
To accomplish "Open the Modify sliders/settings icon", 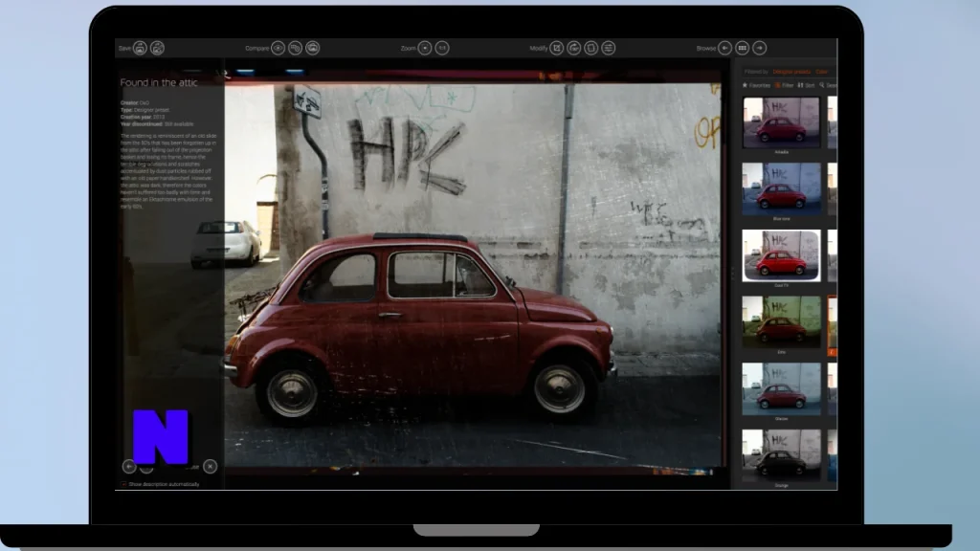I will pos(608,48).
